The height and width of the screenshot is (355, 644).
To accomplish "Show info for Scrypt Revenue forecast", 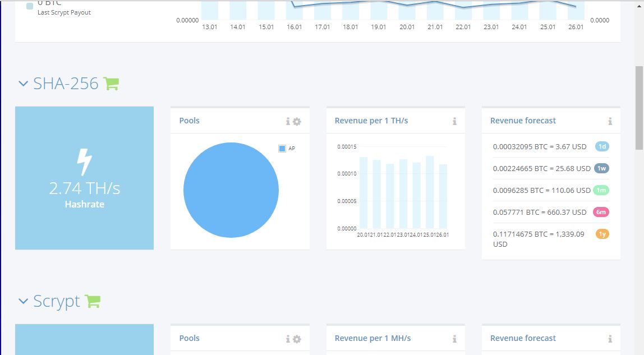I will tap(610, 339).
